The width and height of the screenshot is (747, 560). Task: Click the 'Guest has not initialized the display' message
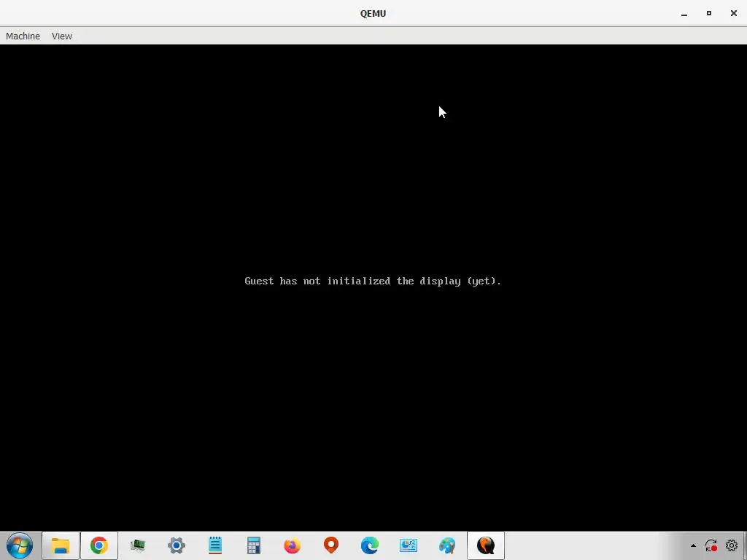(373, 281)
